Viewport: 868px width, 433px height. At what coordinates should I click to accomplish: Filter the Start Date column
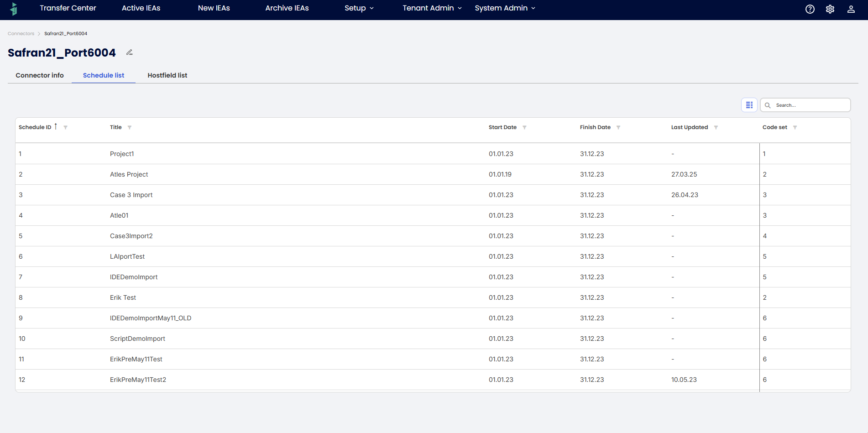[524, 127]
